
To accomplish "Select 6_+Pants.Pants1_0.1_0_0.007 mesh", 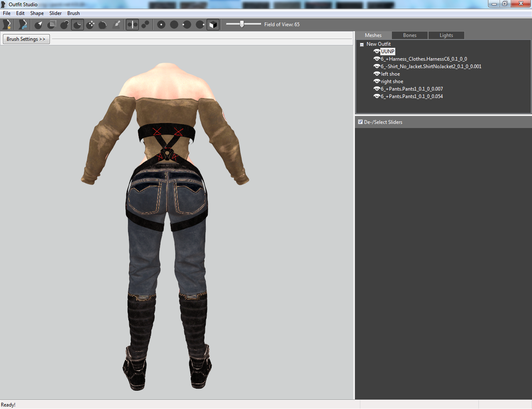I will (412, 89).
